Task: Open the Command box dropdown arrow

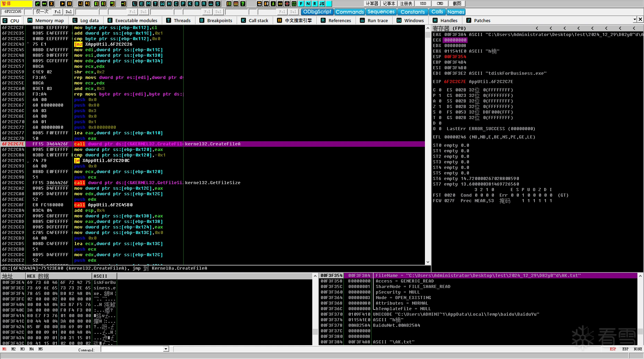Action: click(166, 349)
